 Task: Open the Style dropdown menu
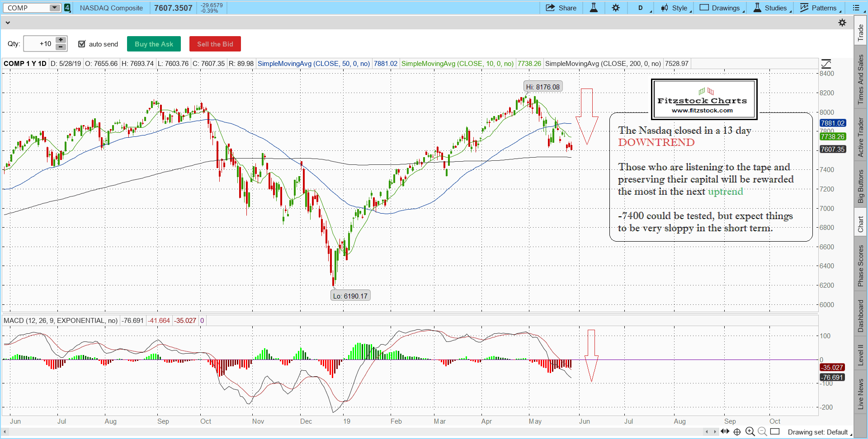click(x=676, y=8)
